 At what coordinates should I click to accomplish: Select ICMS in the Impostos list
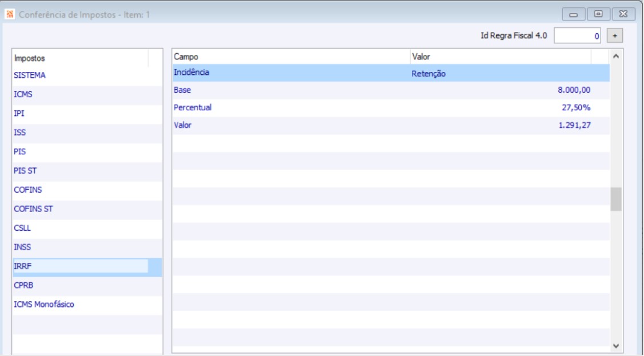coord(87,94)
